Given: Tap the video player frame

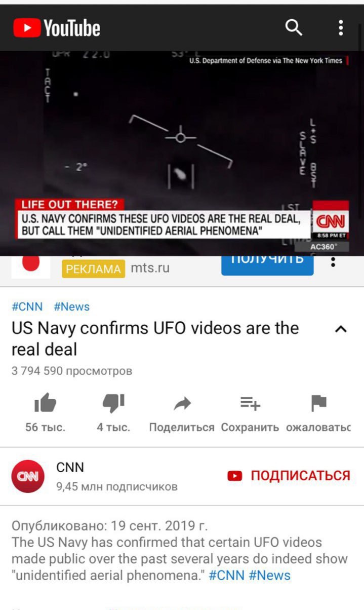Looking at the screenshot, I should (182, 154).
